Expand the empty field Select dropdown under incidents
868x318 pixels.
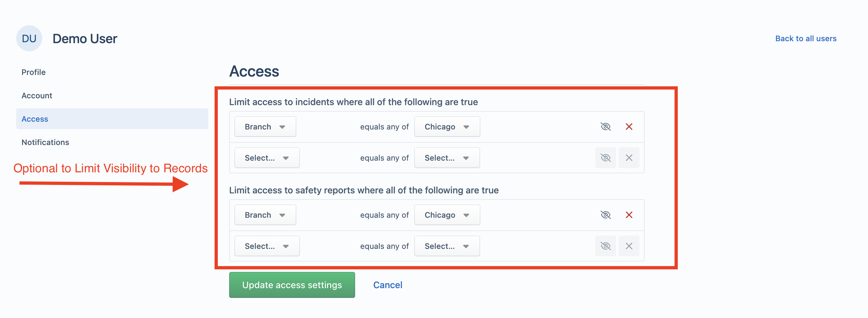point(267,158)
